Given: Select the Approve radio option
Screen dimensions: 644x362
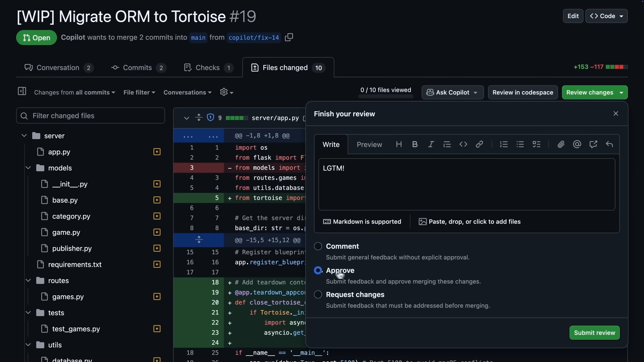Looking at the screenshot, I should click(x=318, y=270).
